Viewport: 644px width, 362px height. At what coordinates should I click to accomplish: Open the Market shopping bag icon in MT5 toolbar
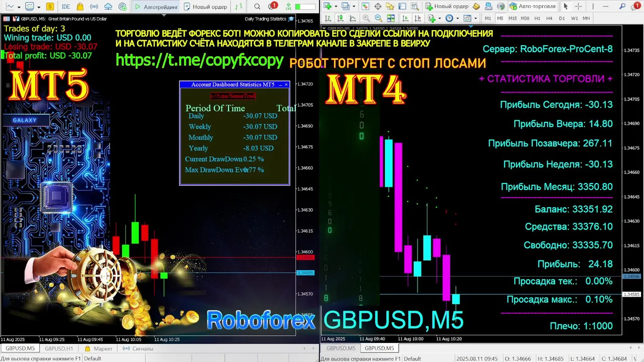(x=80, y=7)
